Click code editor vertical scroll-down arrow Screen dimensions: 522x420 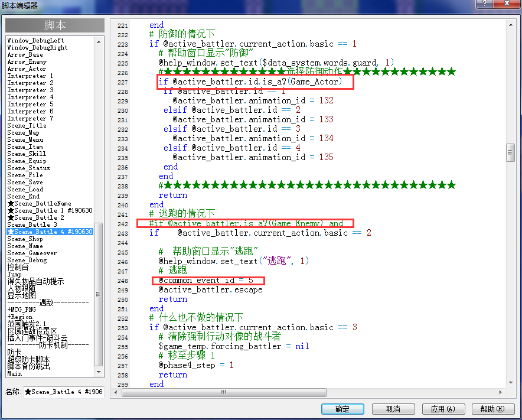511,383
